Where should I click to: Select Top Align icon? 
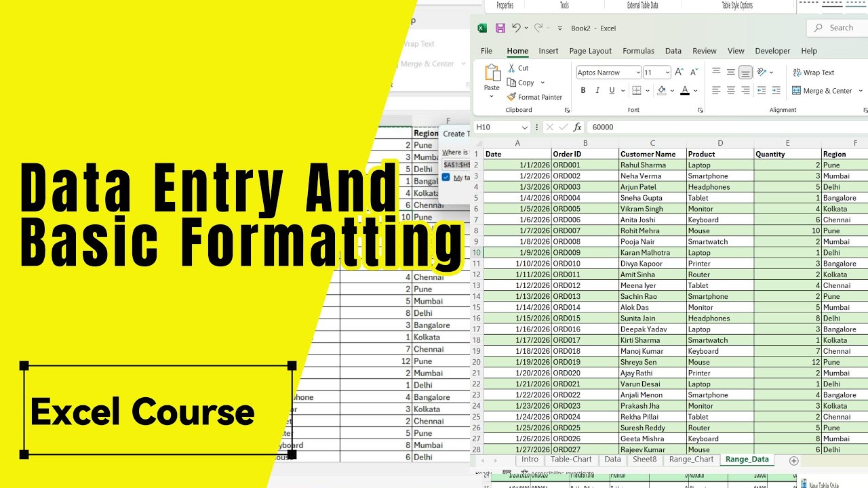point(716,72)
